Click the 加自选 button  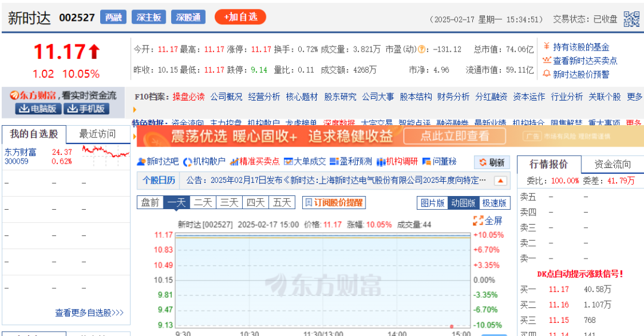[x=240, y=17]
